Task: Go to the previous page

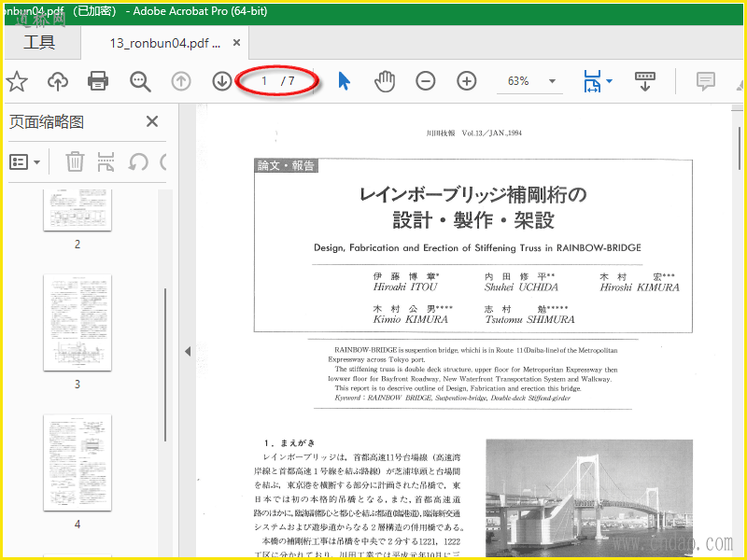Action: pyautogui.click(x=181, y=81)
